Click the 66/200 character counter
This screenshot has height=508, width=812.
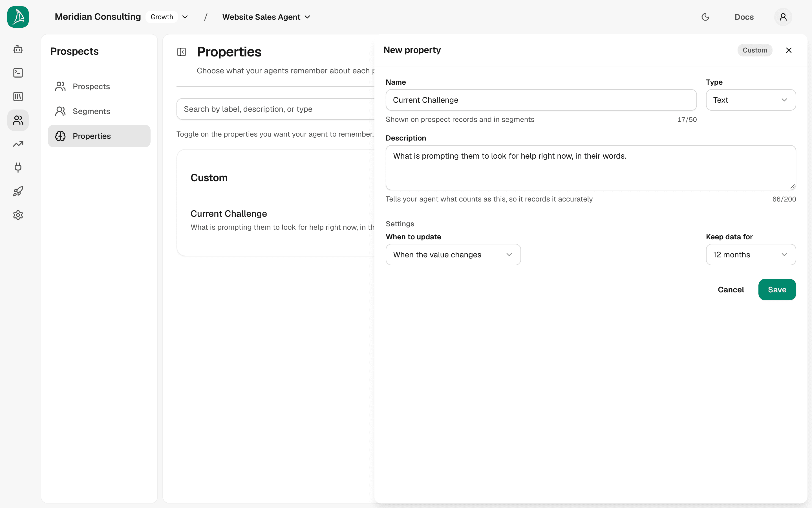point(784,199)
